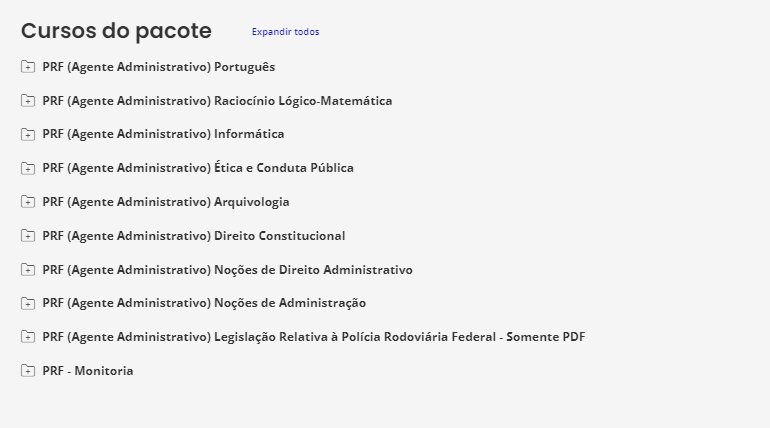Expand folder icon beside Informática course

28,135
